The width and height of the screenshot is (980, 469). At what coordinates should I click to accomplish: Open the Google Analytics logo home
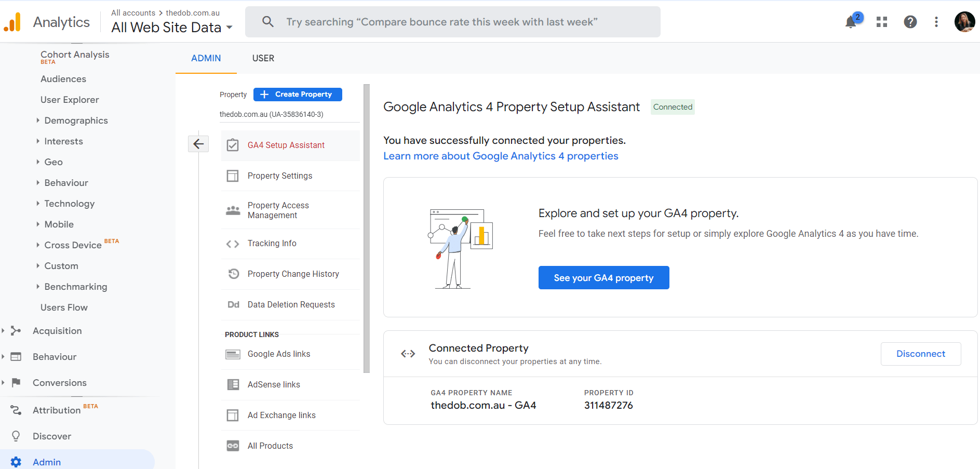click(x=12, y=22)
